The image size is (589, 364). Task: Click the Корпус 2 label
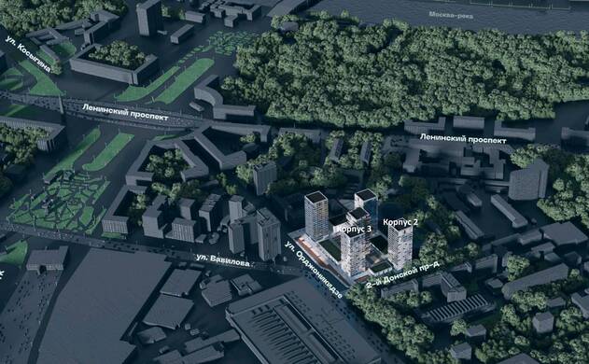(400, 222)
